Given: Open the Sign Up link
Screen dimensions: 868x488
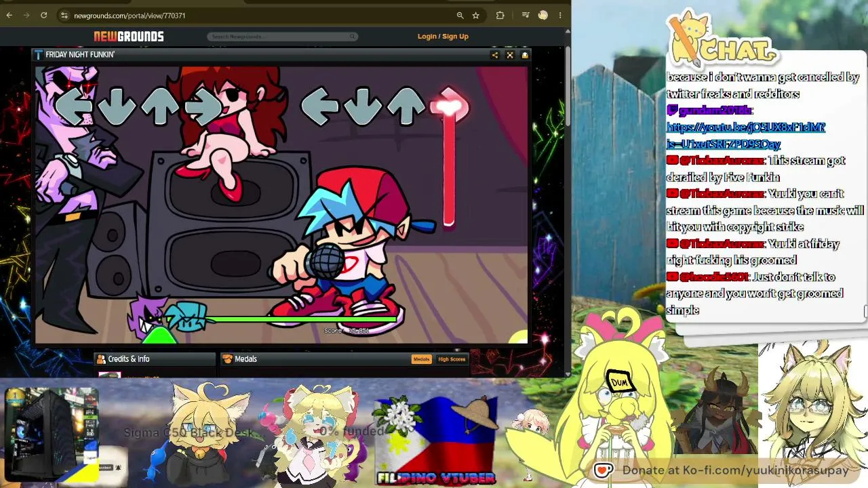Looking at the screenshot, I should click(x=456, y=37).
